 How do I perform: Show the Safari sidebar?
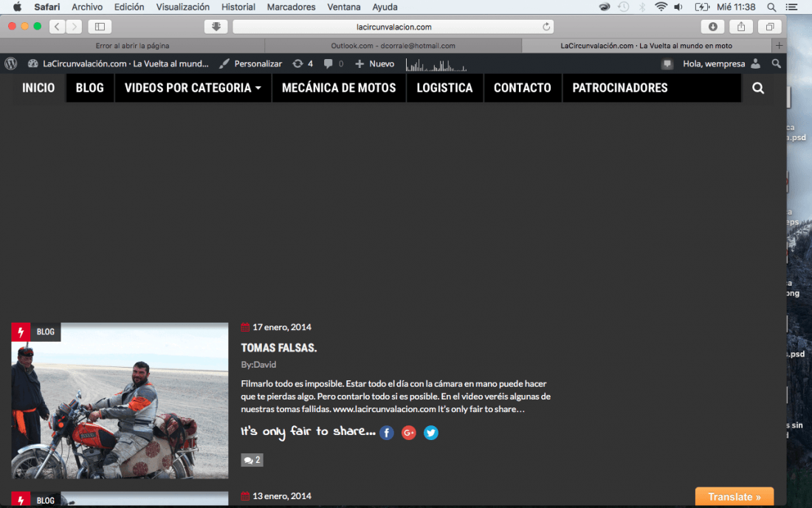coord(100,27)
